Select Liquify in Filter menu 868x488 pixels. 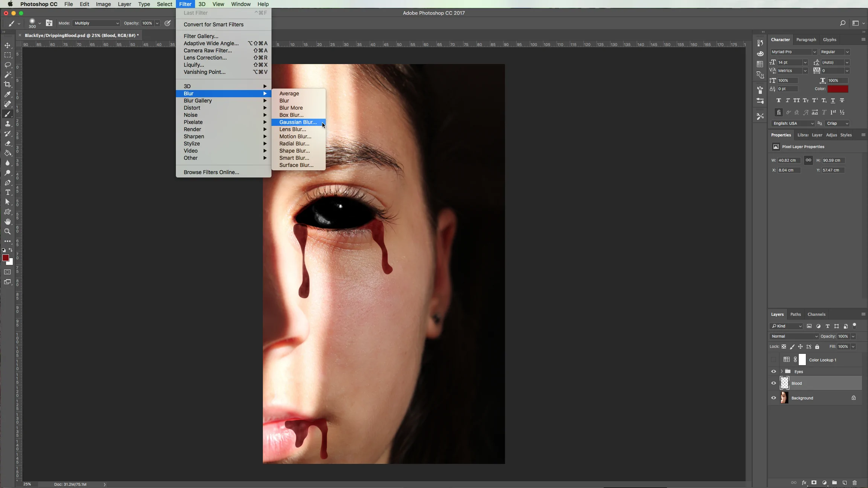pyautogui.click(x=224, y=65)
